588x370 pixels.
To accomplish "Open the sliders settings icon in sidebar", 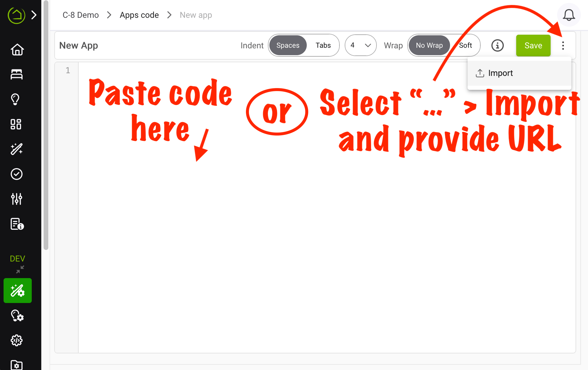I will coord(17,199).
